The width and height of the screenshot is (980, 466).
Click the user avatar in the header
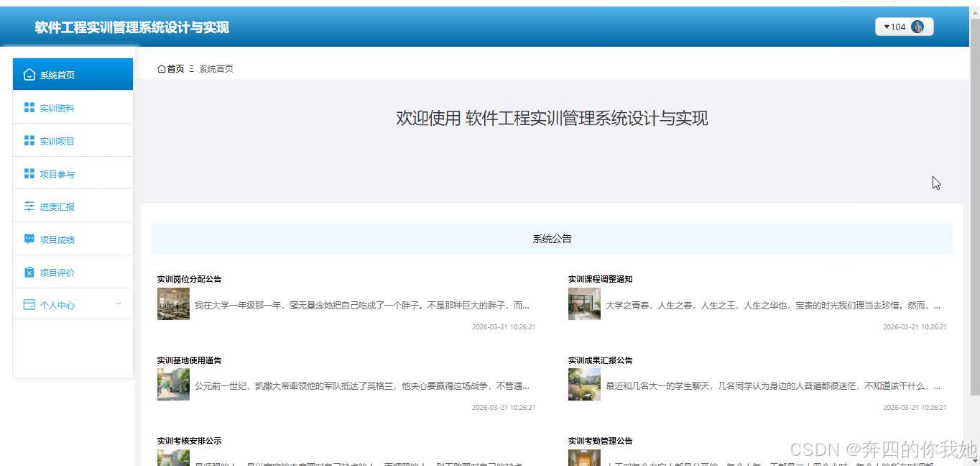(x=917, y=27)
